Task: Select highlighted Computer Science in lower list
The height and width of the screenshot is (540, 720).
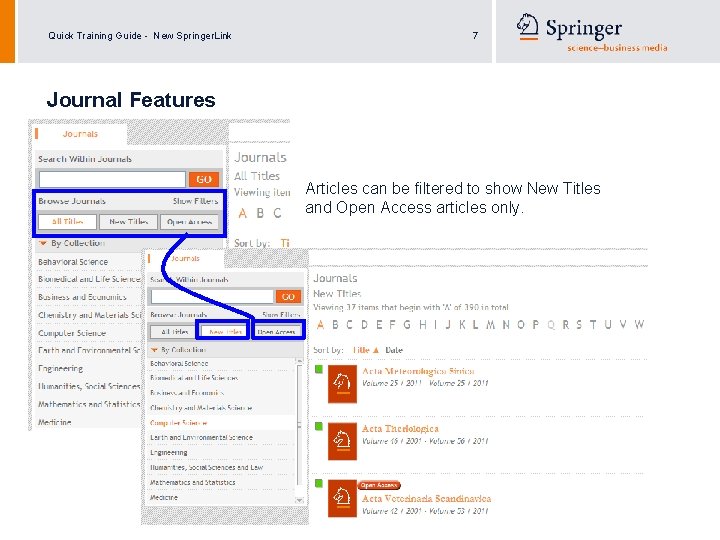Action: click(x=179, y=423)
